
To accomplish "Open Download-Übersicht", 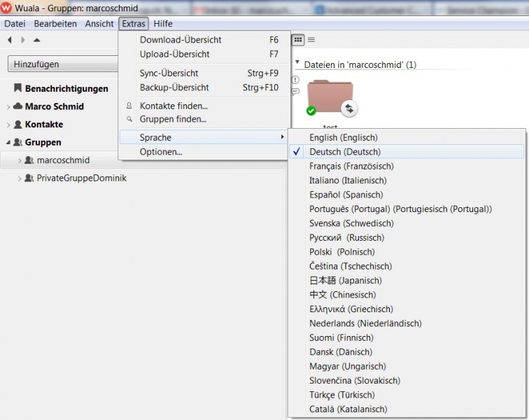I will pos(204,40).
